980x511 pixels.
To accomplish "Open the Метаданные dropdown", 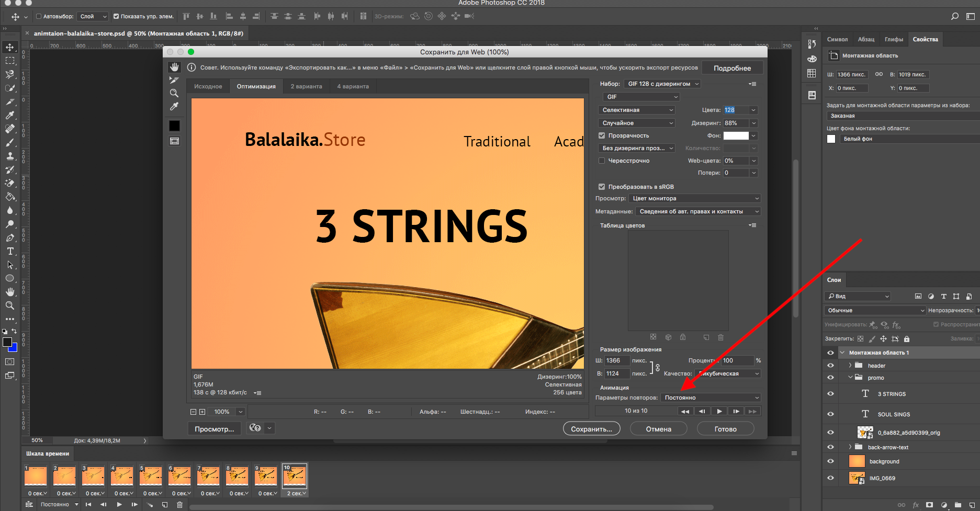I will pyautogui.click(x=698, y=211).
